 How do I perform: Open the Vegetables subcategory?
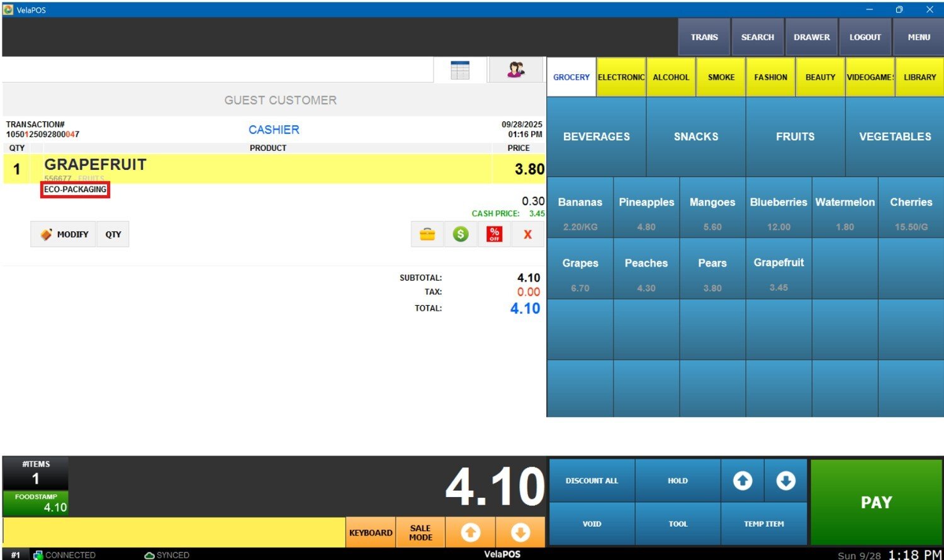click(x=894, y=137)
